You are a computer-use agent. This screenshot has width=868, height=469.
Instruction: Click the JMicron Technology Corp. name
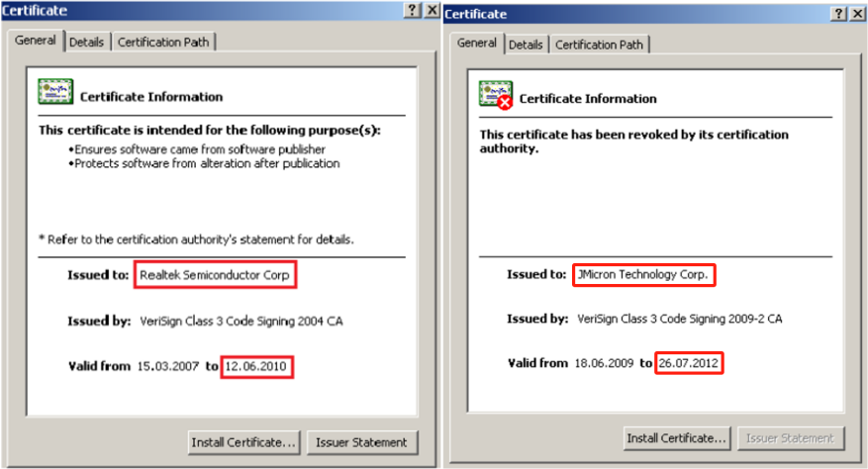(x=643, y=275)
